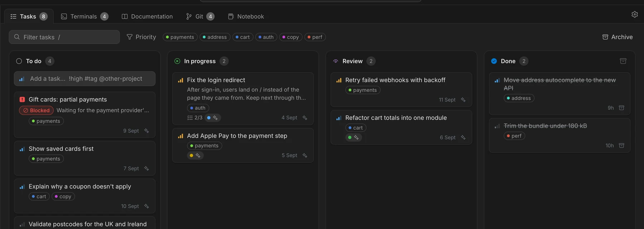Open 'Fix the login redirect' task

216,80
